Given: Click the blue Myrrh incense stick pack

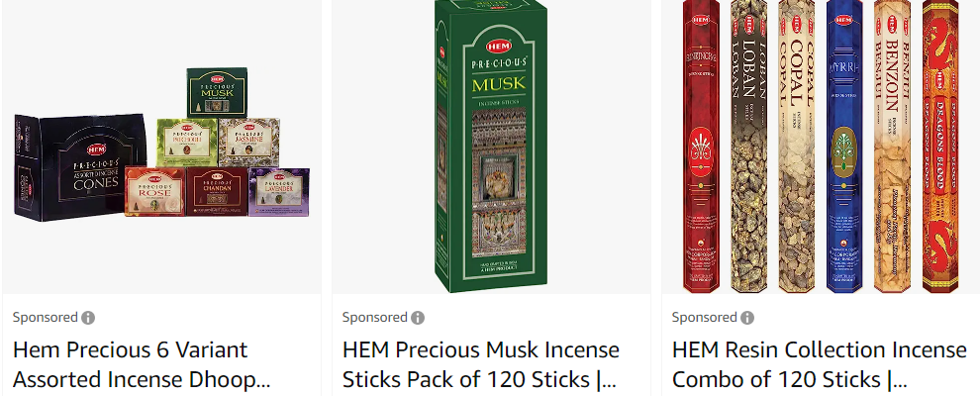Looking at the screenshot, I should (842, 148).
